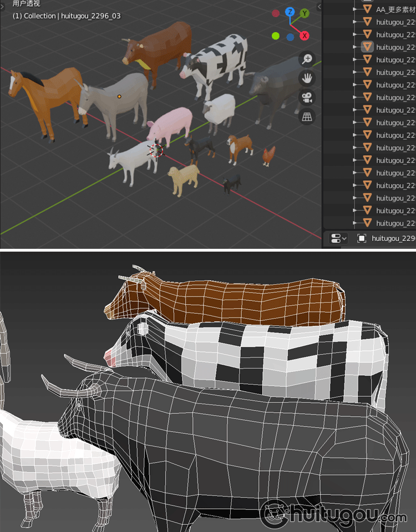The height and width of the screenshot is (532, 416).
Task: Collapse the viewport sidebar with the arrow
Action: click(319, 7)
